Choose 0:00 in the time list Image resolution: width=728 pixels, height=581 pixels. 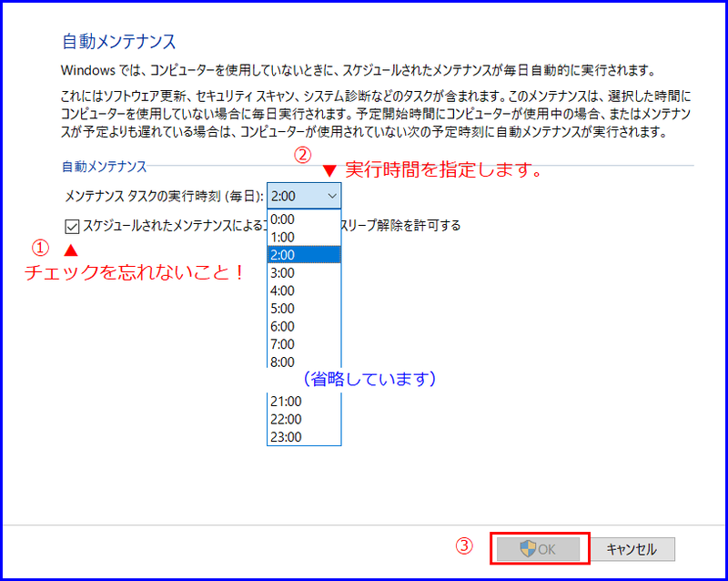(x=304, y=219)
